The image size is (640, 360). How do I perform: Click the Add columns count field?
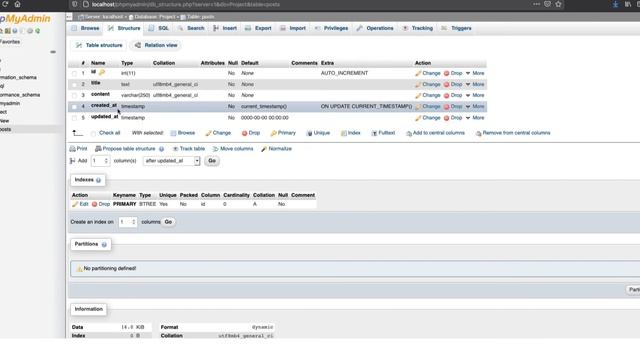click(100, 161)
